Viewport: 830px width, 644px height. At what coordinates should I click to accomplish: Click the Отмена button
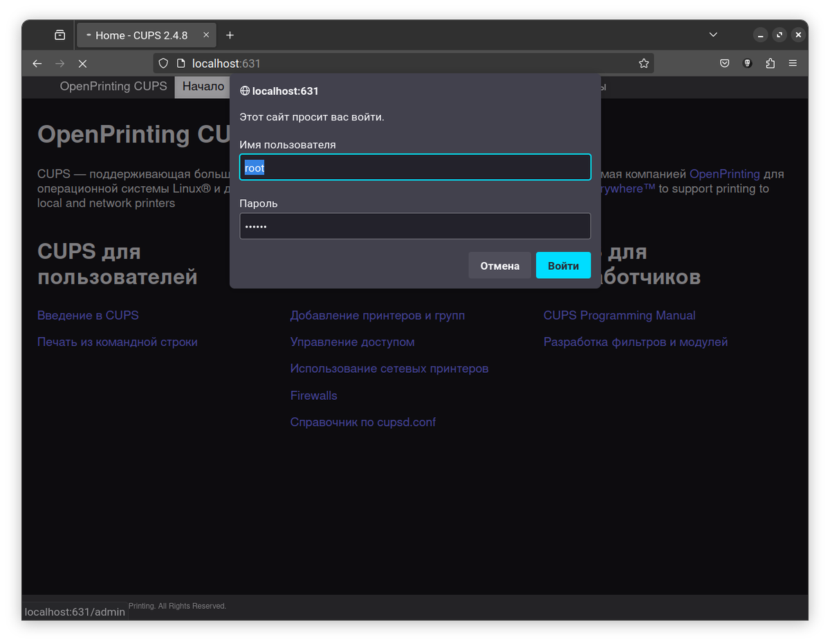point(499,266)
